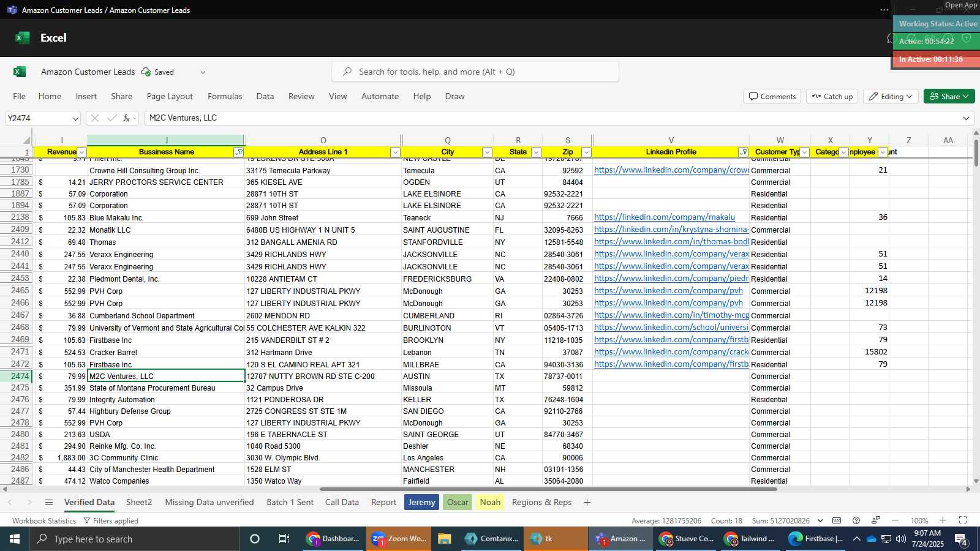Image resolution: width=980 pixels, height=551 pixels.
Task: Click the keyboard shortcuts icon in status bar
Action: pyautogui.click(x=837, y=520)
